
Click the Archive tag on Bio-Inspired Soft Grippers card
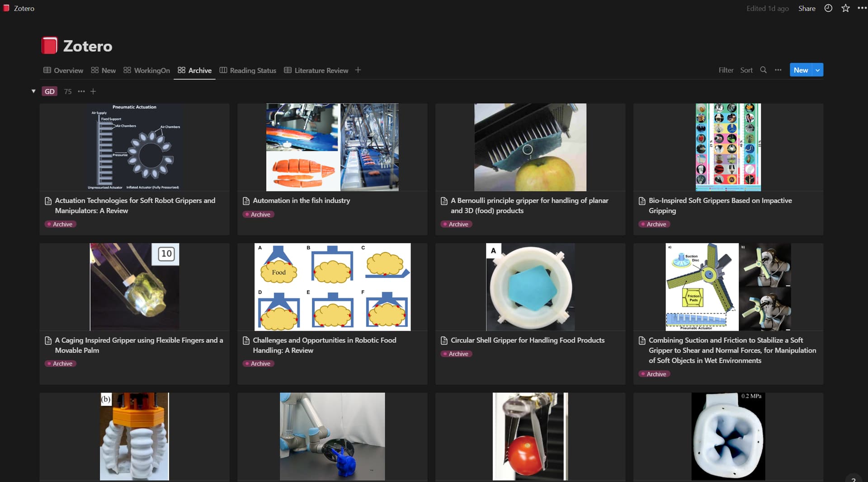click(654, 225)
